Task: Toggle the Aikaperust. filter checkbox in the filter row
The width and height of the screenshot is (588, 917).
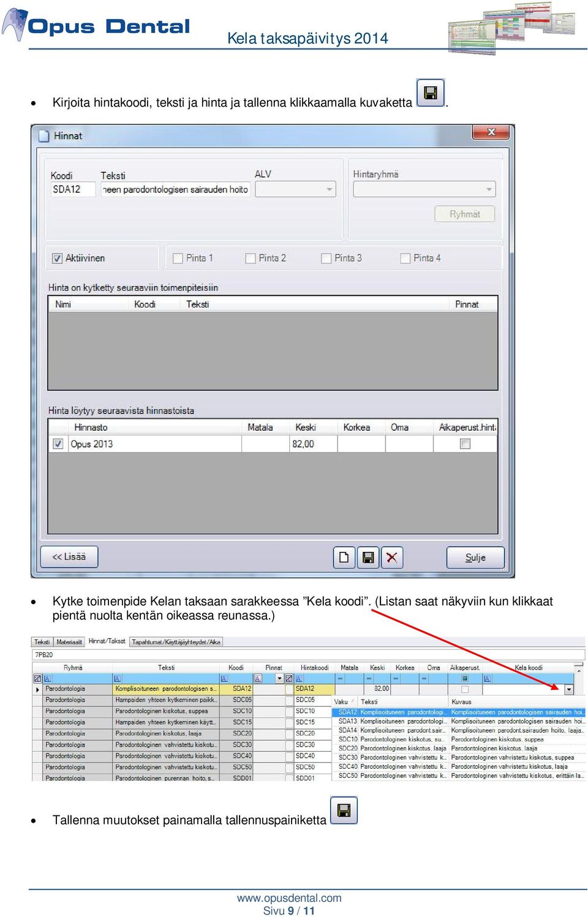Action: click(465, 679)
